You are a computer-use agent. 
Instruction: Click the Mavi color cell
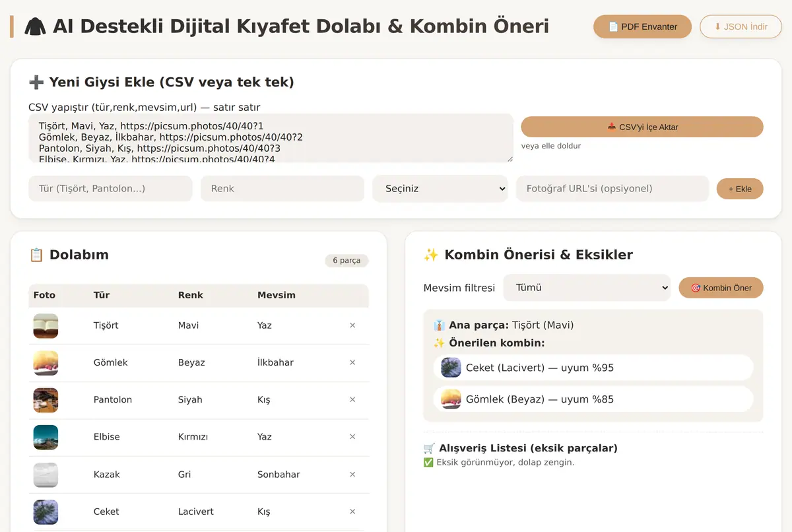188,325
